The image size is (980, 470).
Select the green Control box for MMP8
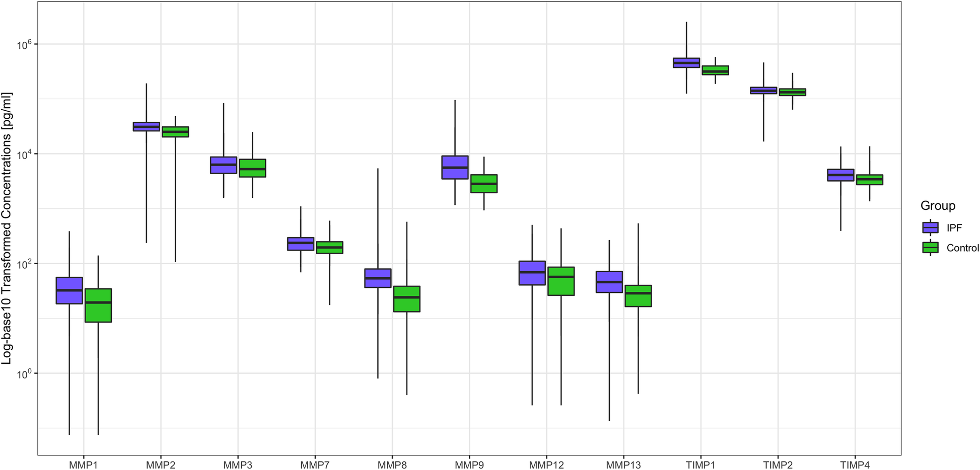click(407, 299)
